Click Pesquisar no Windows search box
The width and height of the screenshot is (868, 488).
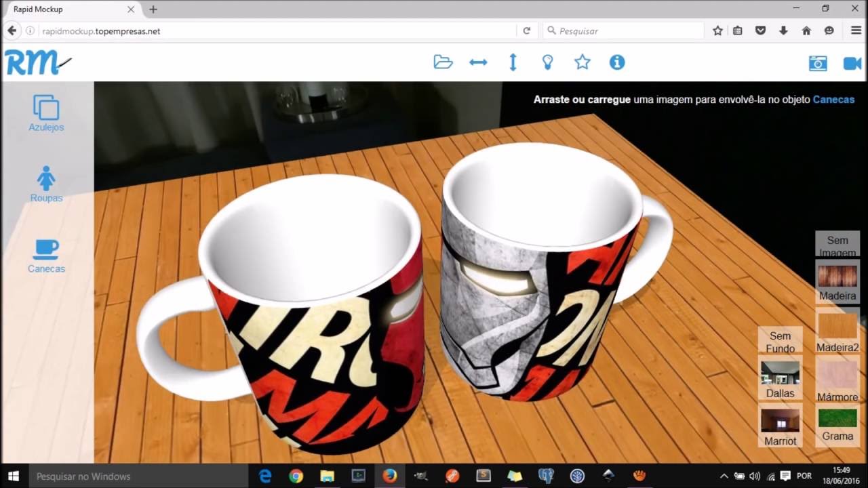pyautogui.click(x=138, y=476)
